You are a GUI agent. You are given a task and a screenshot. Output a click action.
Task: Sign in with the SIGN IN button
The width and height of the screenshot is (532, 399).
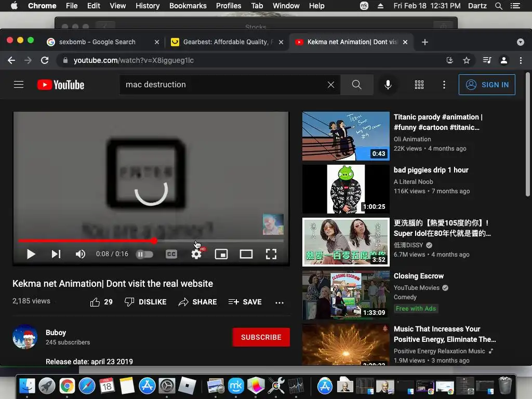pos(486,85)
